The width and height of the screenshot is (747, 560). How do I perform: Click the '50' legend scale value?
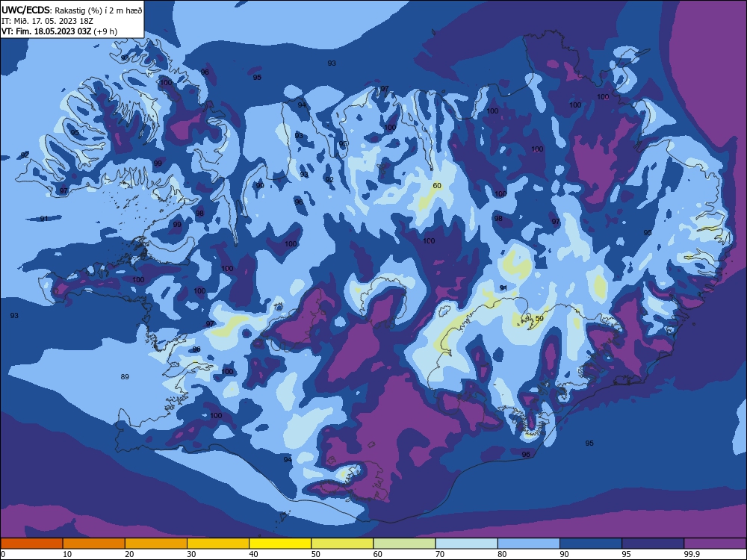[x=316, y=554]
